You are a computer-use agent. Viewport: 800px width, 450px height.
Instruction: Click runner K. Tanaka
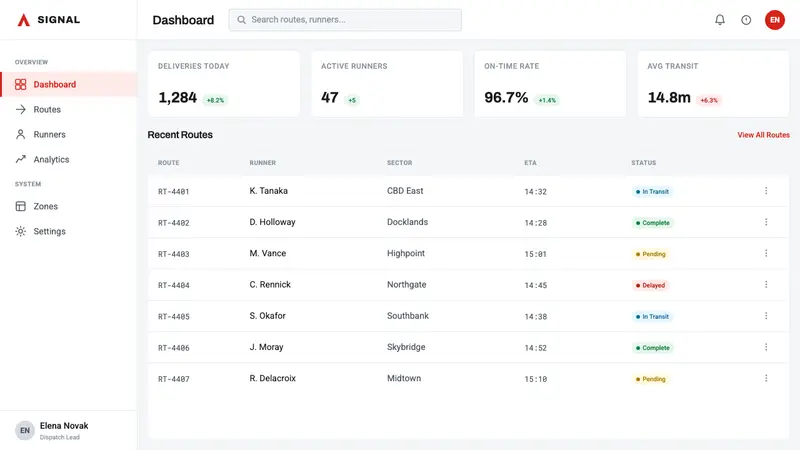tap(268, 191)
